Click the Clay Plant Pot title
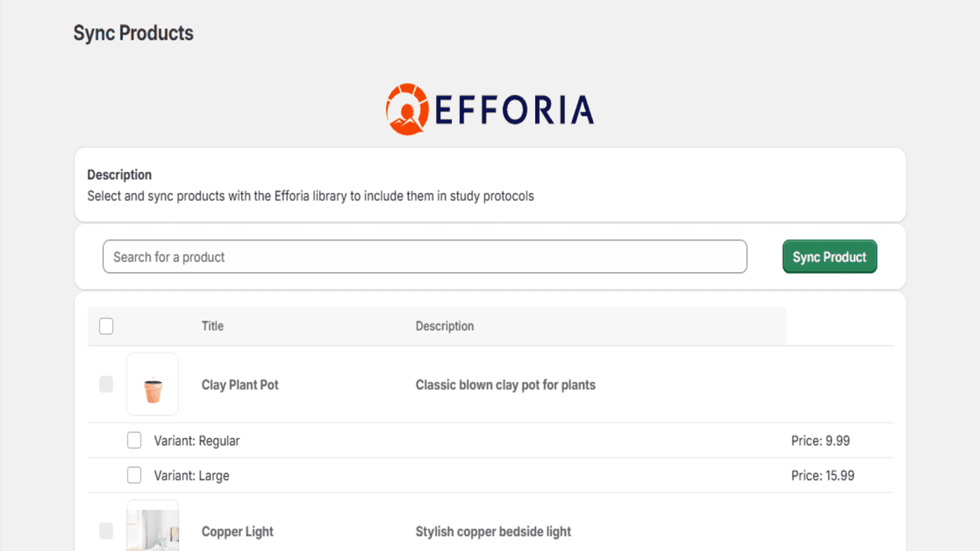This screenshot has width=980, height=551. click(240, 385)
